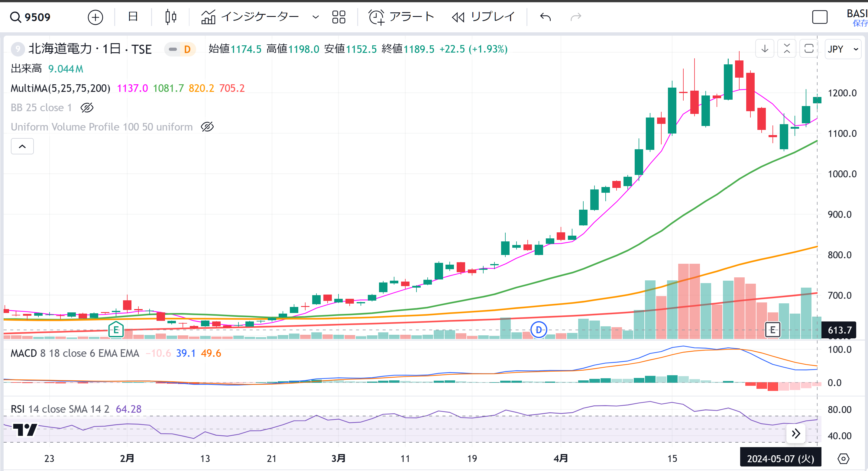Start bar replay with リプレイ
Image resolution: width=868 pixels, height=471 pixels.
483,17
